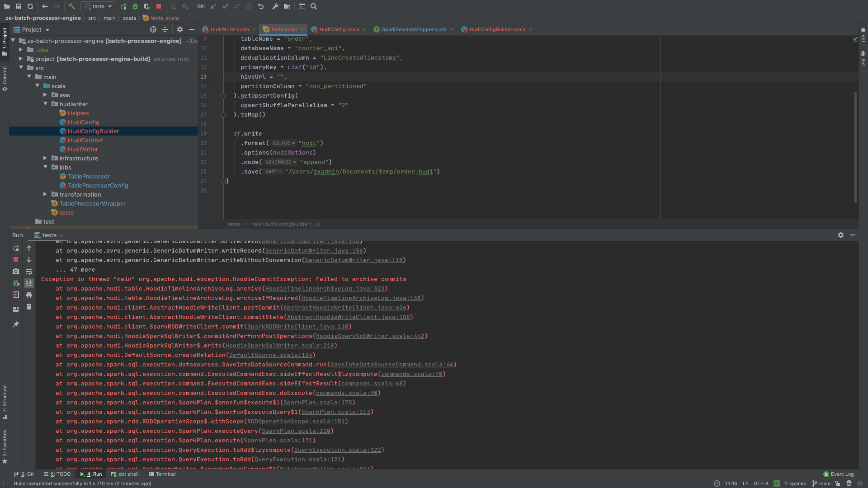Collapse the hudiwriter package folder
This screenshot has width=868, height=488.
tap(45, 104)
